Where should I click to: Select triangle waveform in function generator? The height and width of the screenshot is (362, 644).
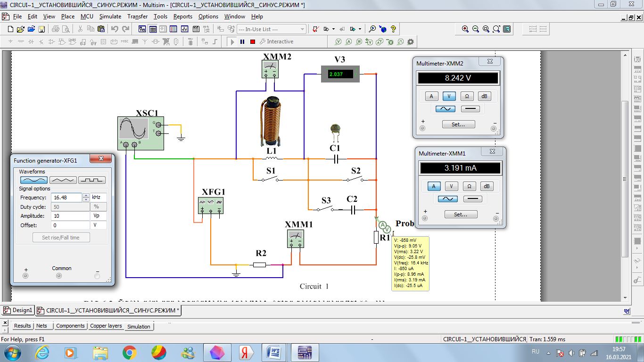pos(63,180)
